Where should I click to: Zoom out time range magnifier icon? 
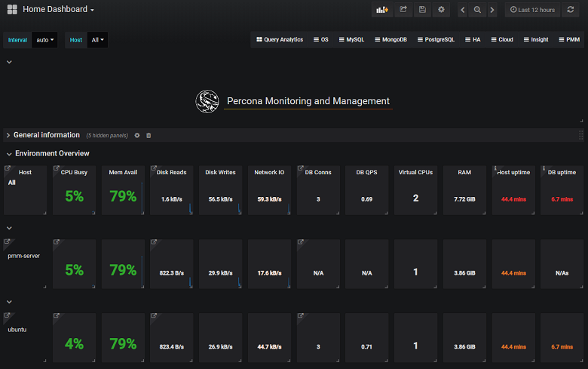point(477,10)
